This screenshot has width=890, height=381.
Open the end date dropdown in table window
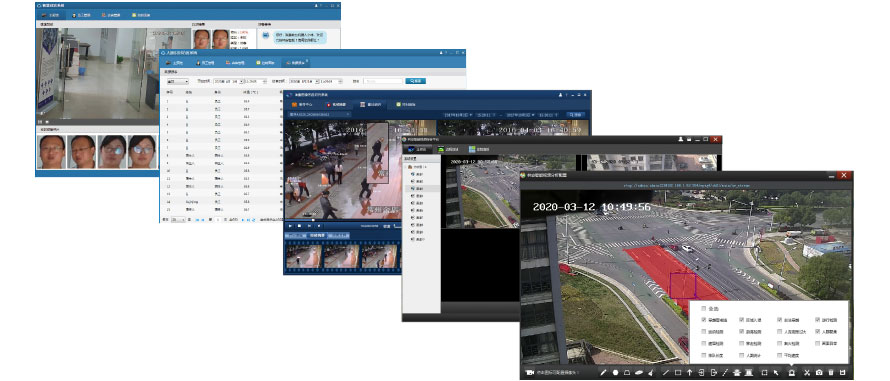point(317,81)
